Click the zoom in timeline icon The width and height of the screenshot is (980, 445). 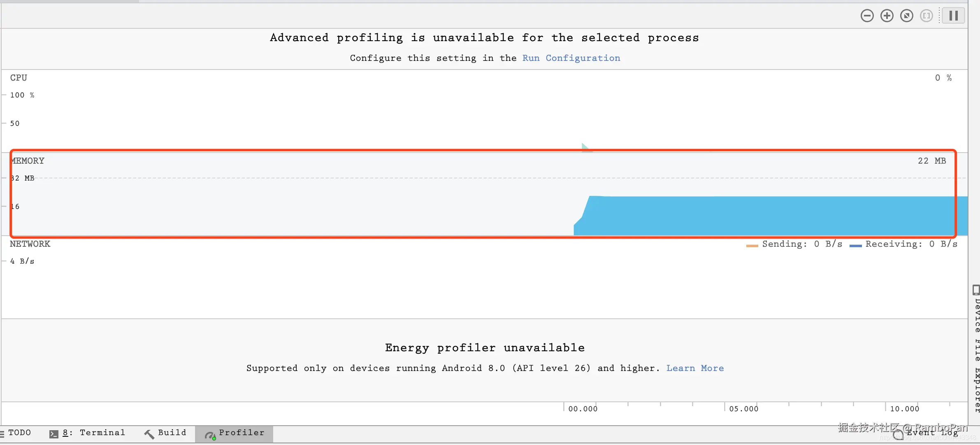click(887, 16)
